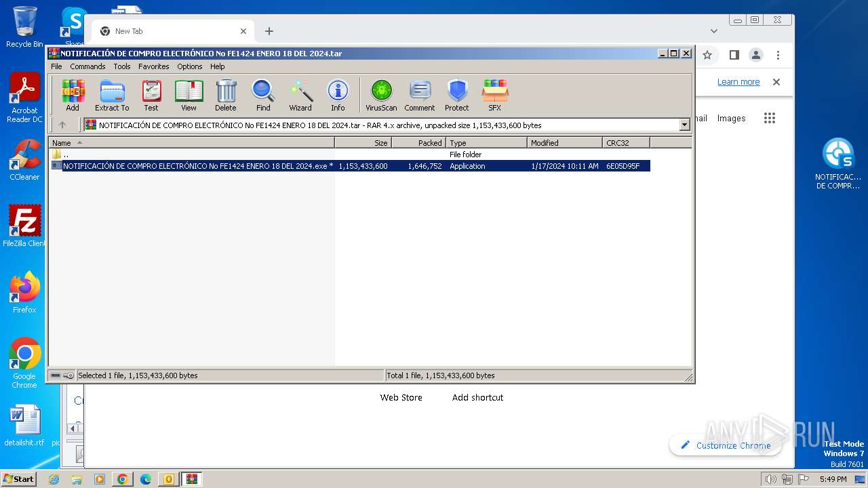Open Chrome three-dot menu
This screenshot has width=868, height=488.
778,55
